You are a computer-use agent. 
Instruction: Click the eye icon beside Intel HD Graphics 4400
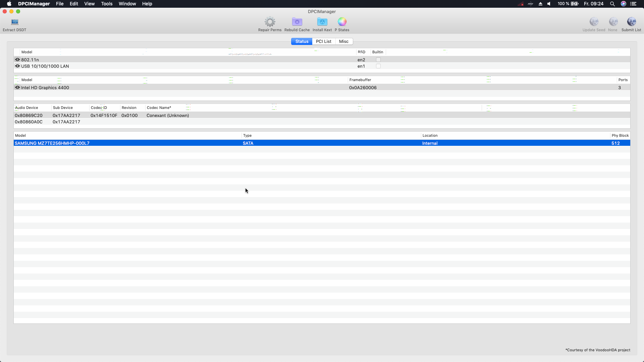tap(17, 87)
